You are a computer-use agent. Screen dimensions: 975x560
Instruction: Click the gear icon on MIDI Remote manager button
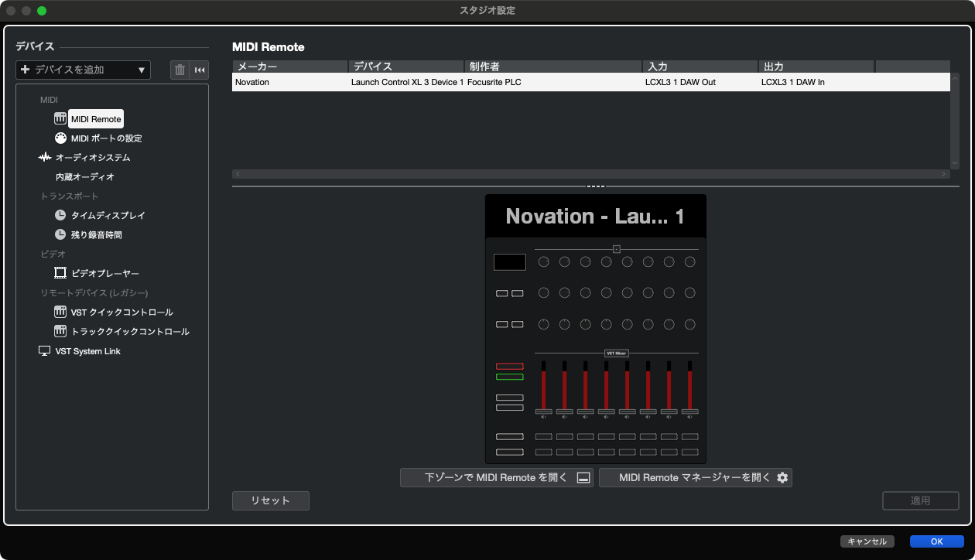tap(782, 478)
